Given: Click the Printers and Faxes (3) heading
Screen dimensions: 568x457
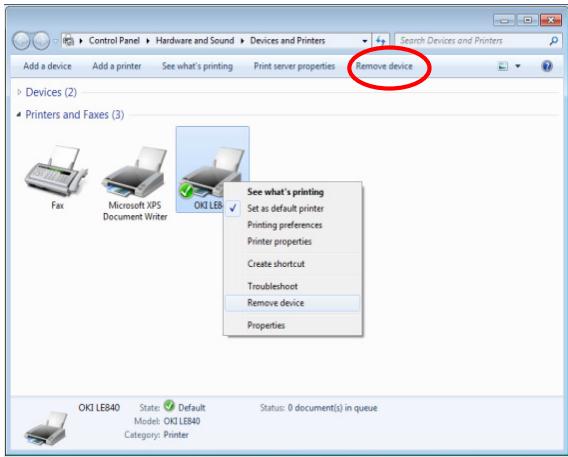Looking at the screenshot, I should [75, 114].
